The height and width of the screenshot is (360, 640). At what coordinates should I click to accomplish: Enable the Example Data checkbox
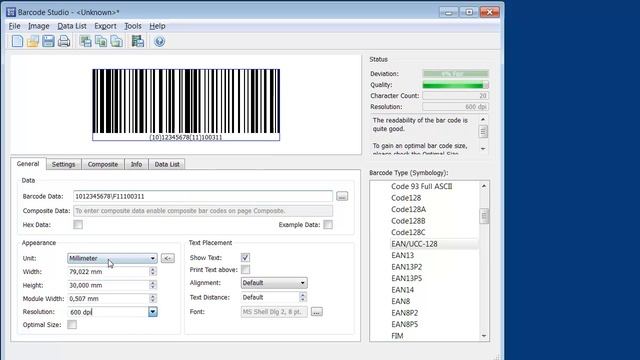click(328, 224)
